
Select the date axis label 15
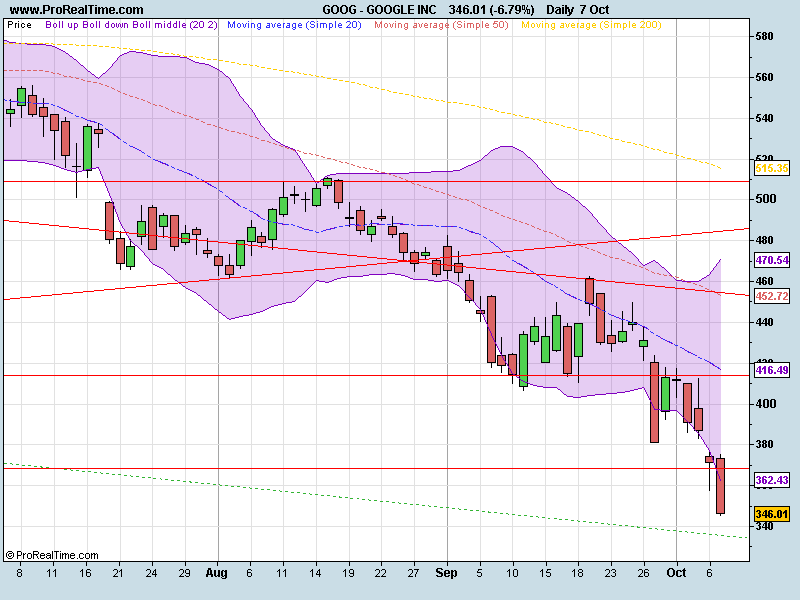(545, 573)
